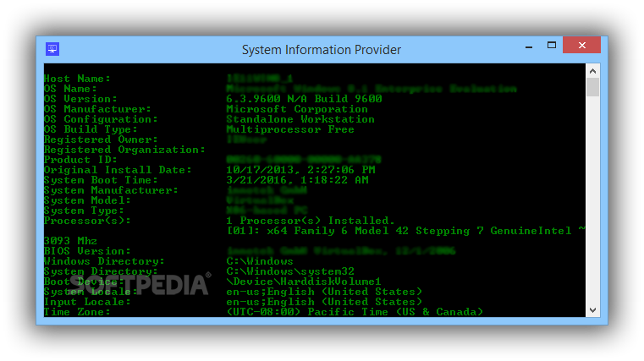644x361 pixels.
Task: Click the '\Device\HarddiskVolume1' value
Action: click(x=304, y=282)
